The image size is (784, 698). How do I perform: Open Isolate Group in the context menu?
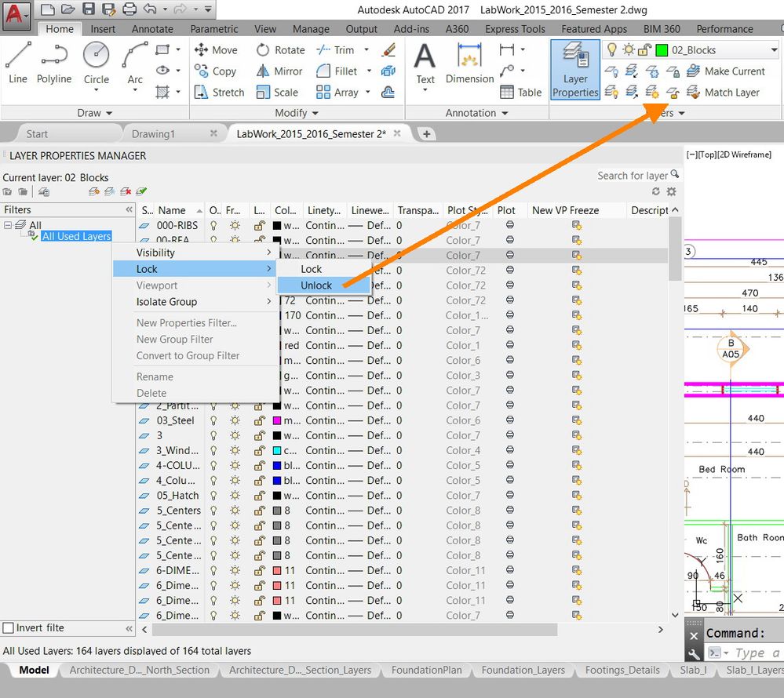point(195,302)
